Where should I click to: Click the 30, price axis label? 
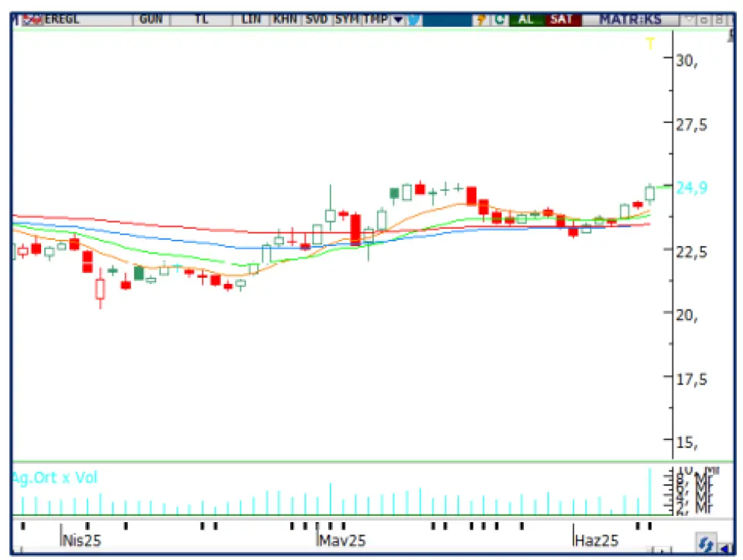[x=687, y=60]
